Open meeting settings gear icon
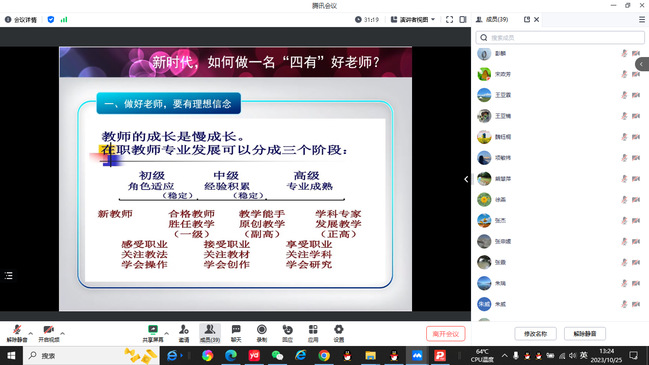The image size is (649, 365). (x=339, y=333)
